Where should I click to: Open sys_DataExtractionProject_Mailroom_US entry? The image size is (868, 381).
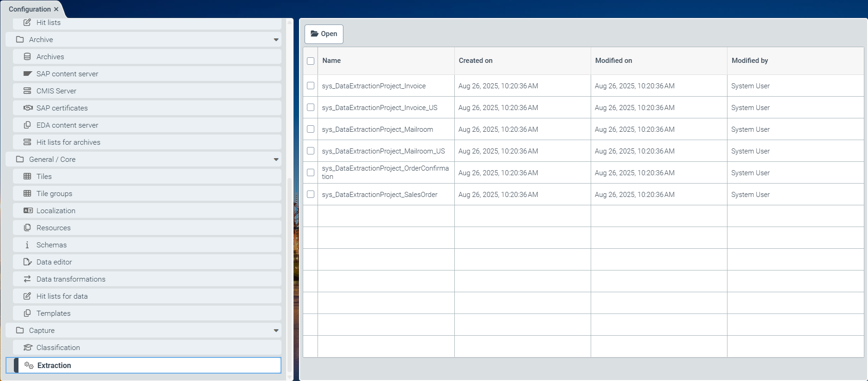pos(383,151)
